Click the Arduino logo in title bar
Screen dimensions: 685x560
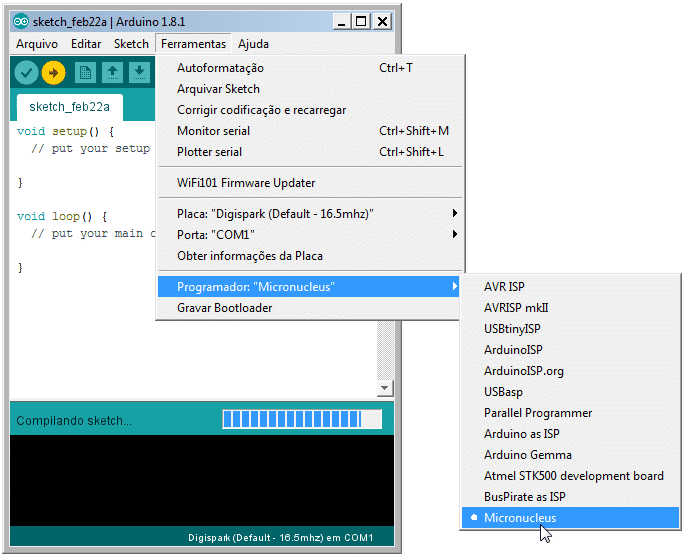tap(21, 21)
